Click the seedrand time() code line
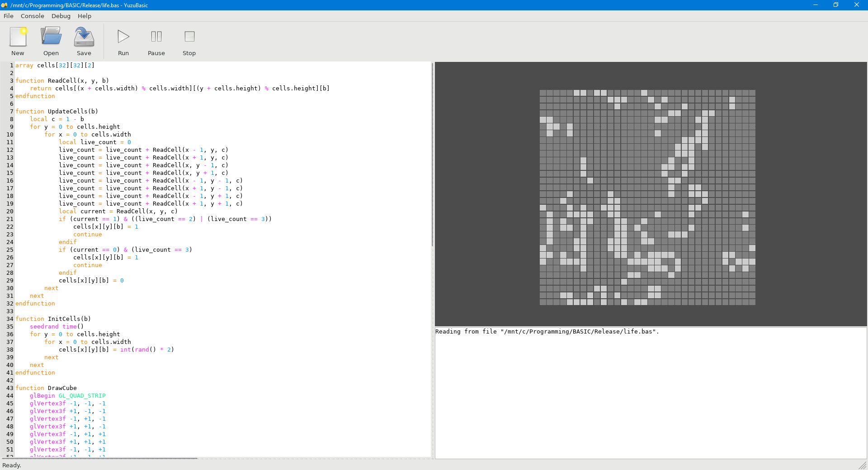 [x=57, y=327]
